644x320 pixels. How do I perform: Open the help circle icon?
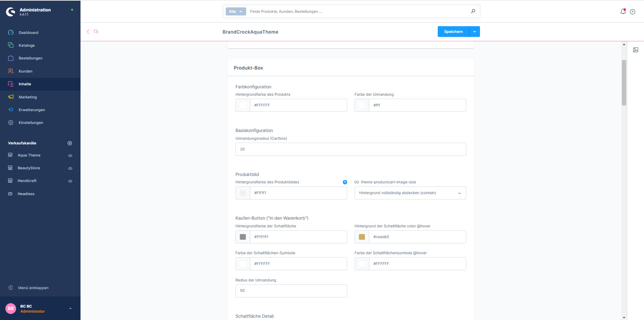(633, 12)
